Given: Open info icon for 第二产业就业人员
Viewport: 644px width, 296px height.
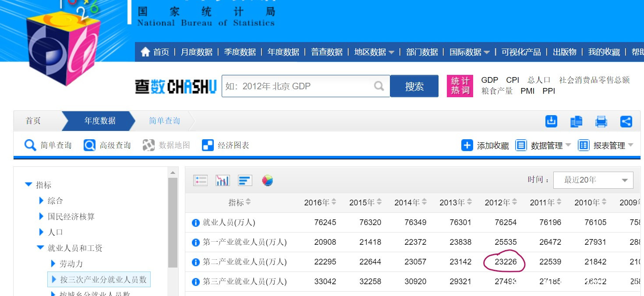Looking at the screenshot, I should [196, 262].
